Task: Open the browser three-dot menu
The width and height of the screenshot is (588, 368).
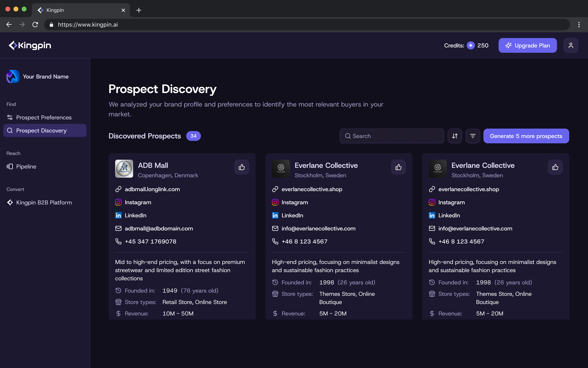Action: 579,25
